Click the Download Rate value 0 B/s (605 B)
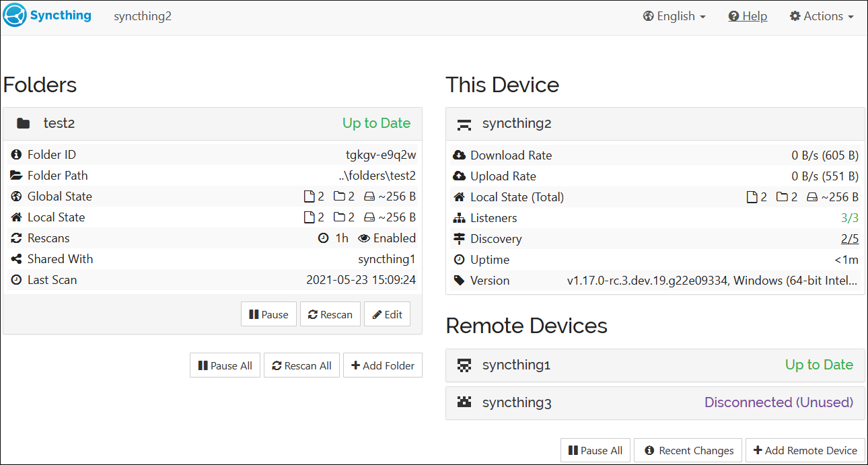Screen dimensions: 868x465 point(825,155)
